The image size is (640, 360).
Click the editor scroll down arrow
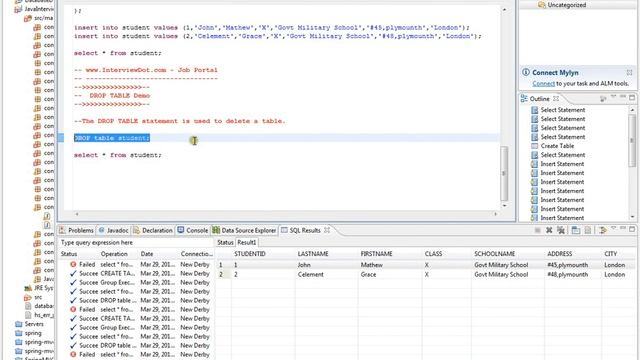coord(504,206)
